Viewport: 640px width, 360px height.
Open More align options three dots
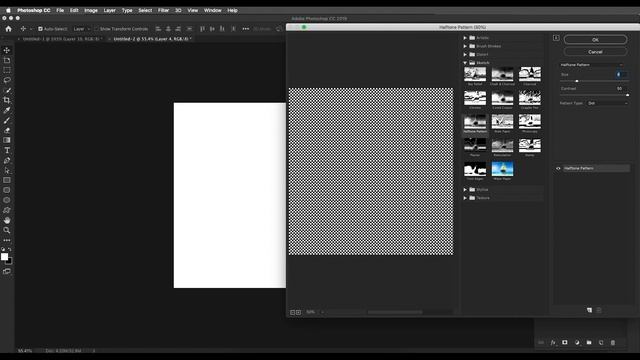tap(245, 29)
